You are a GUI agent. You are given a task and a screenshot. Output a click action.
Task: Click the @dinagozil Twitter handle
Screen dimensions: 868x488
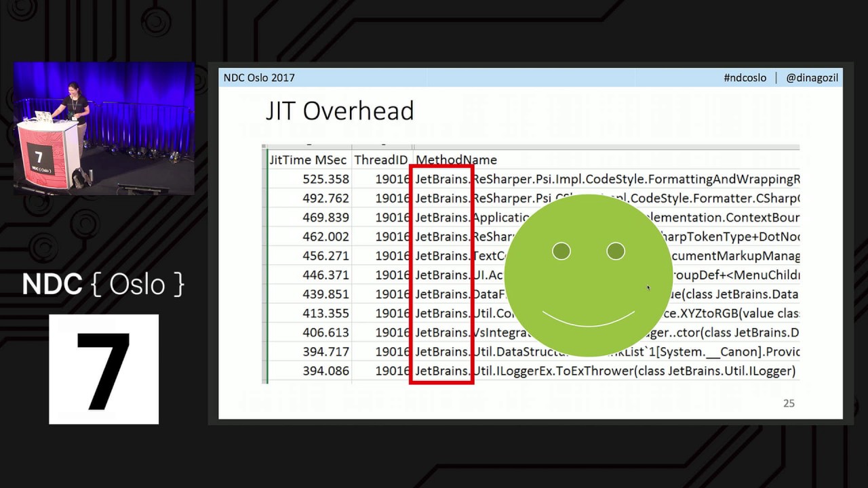tap(812, 78)
